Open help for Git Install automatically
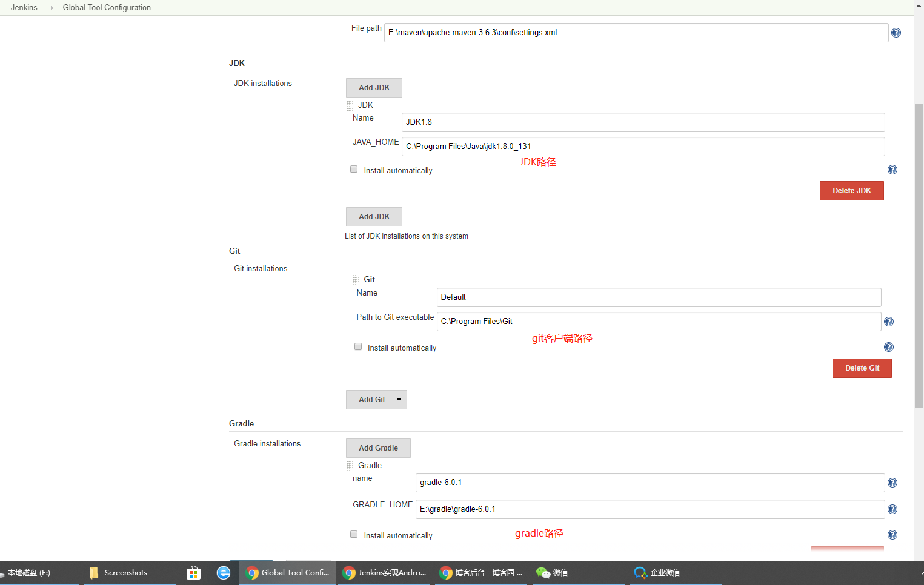Screen dimensions: 924x585 (889, 347)
